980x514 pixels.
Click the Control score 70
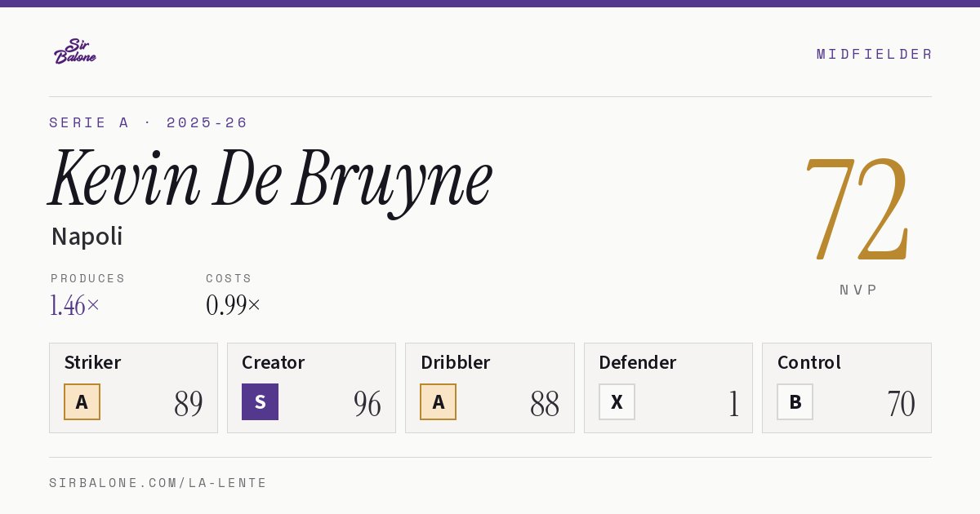coord(902,403)
